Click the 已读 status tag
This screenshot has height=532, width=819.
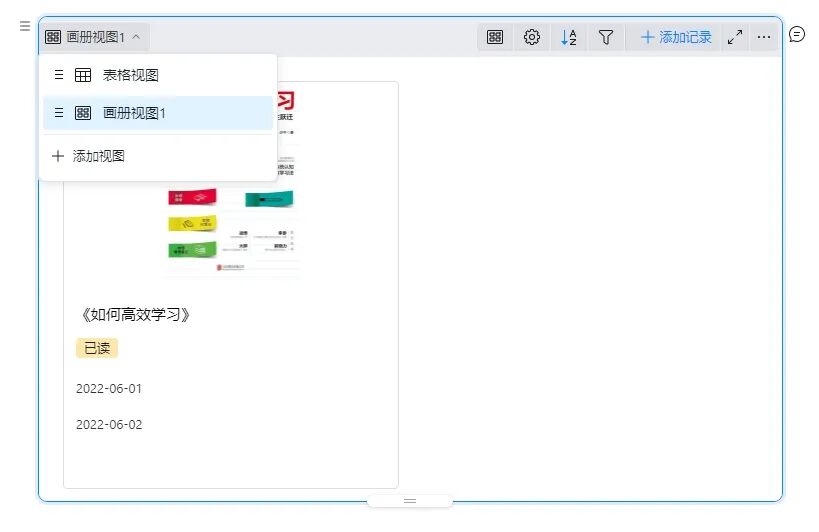point(97,348)
